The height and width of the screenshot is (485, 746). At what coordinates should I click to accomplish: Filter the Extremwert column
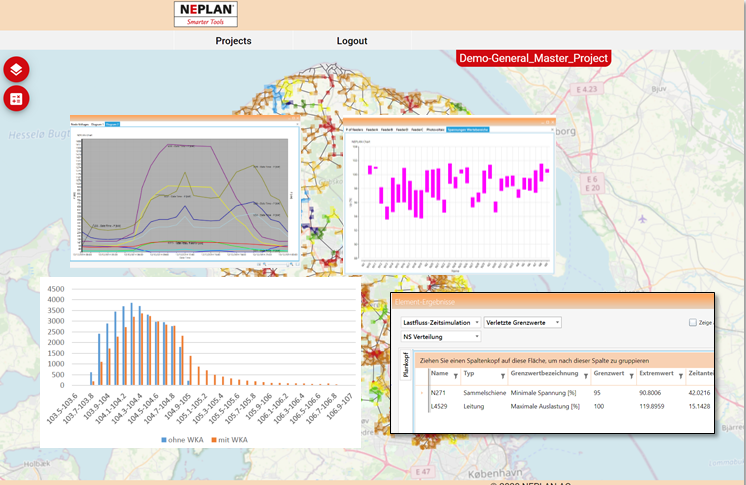(681, 376)
